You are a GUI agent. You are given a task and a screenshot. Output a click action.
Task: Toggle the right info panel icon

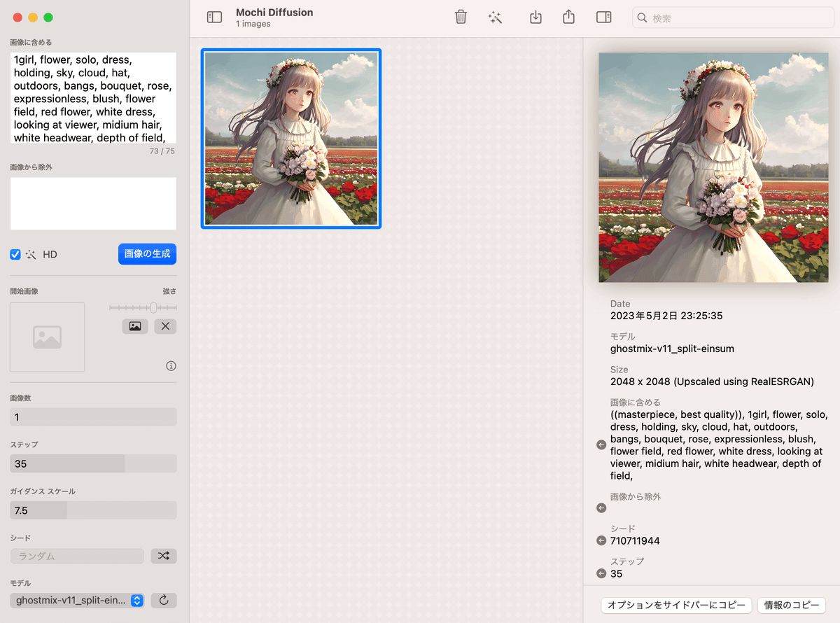(604, 17)
